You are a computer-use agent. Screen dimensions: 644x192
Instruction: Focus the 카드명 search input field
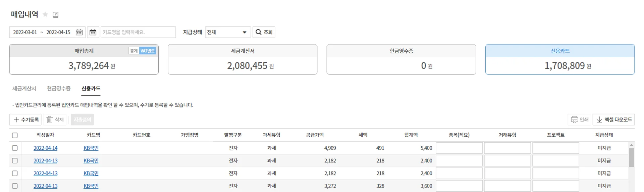[138, 32]
